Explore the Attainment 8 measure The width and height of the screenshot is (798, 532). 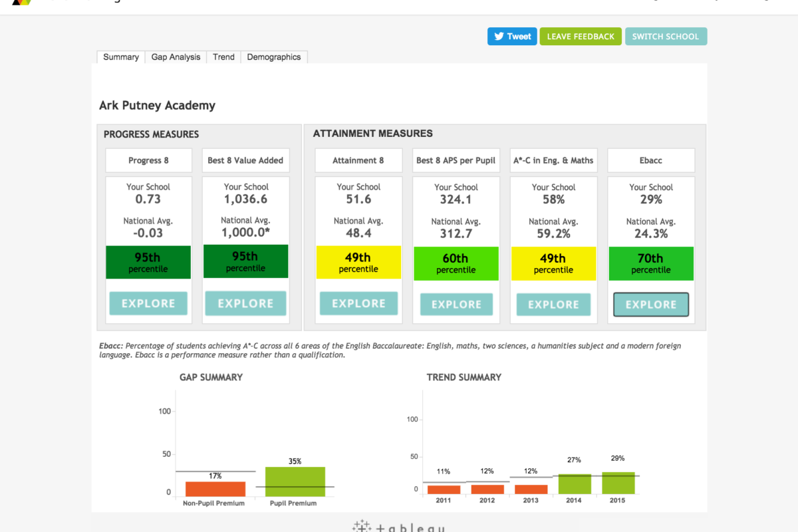(x=358, y=303)
